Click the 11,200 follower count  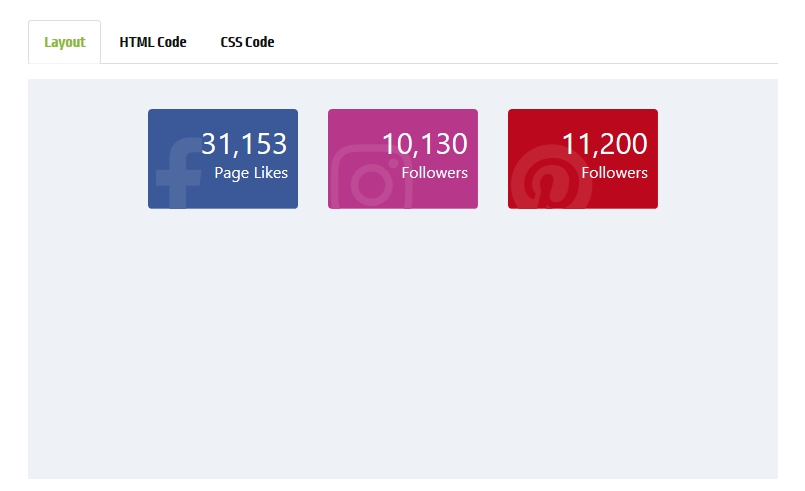click(x=604, y=144)
